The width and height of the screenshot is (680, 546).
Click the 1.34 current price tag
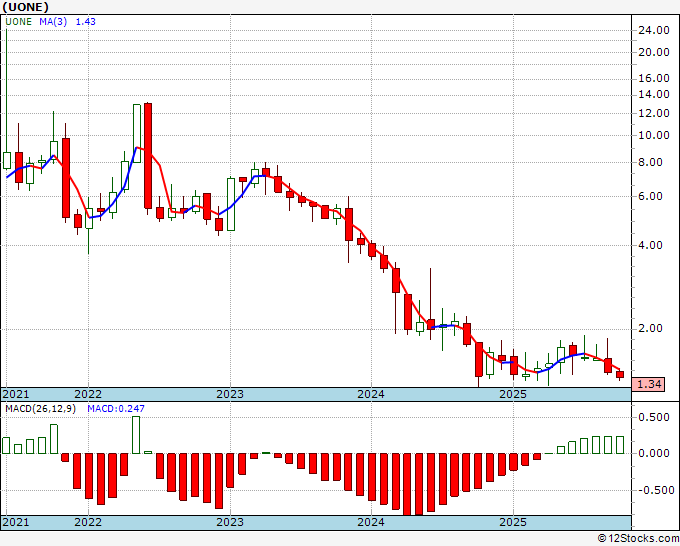(x=650, y=385)
